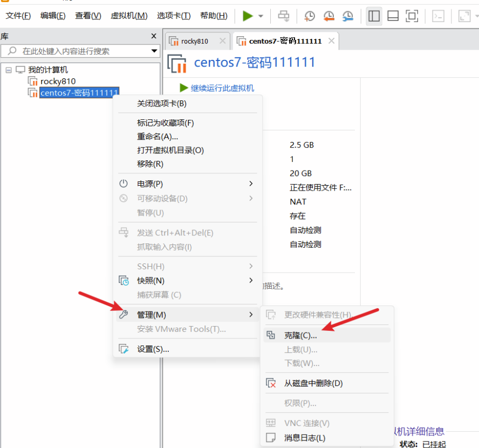Open the 文件(F) menu
The height and width of the screenshot is (448, 479).
pos(18,16)
